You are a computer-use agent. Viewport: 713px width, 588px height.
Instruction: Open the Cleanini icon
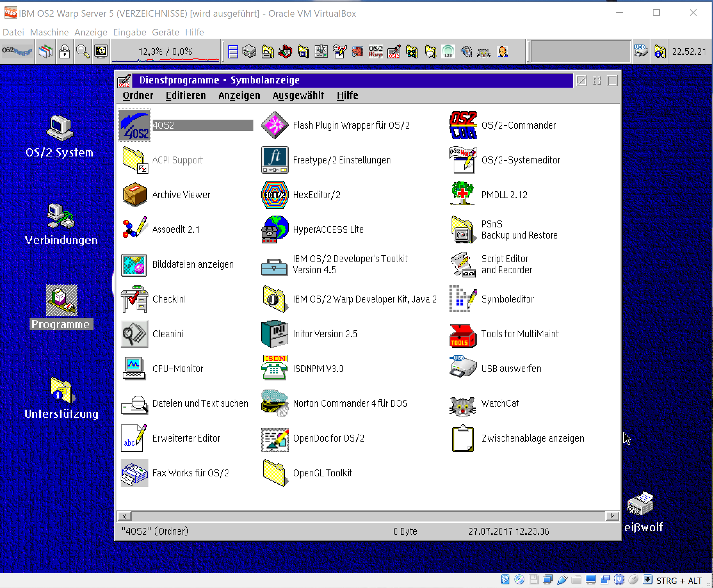135,334
